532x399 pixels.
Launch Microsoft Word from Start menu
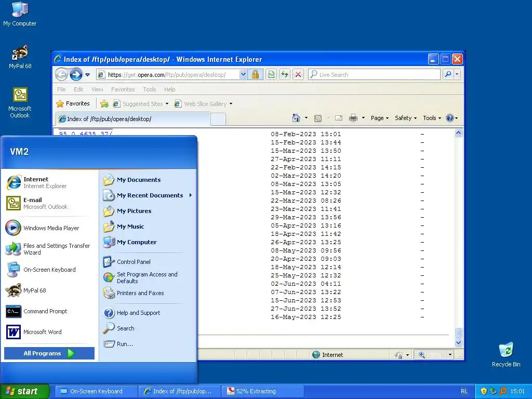[x=50, y=332]
